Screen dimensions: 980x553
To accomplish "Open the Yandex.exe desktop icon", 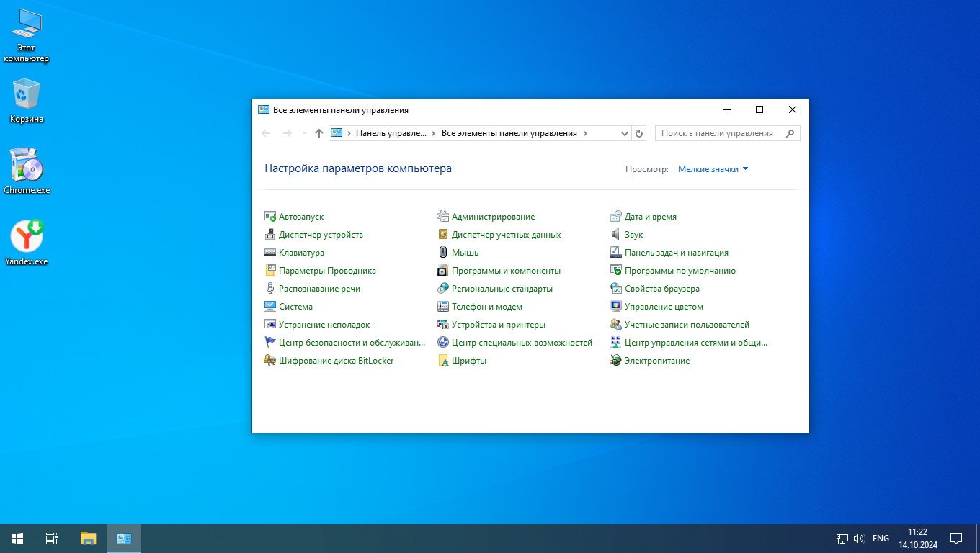I will click(x=27, y=237).
